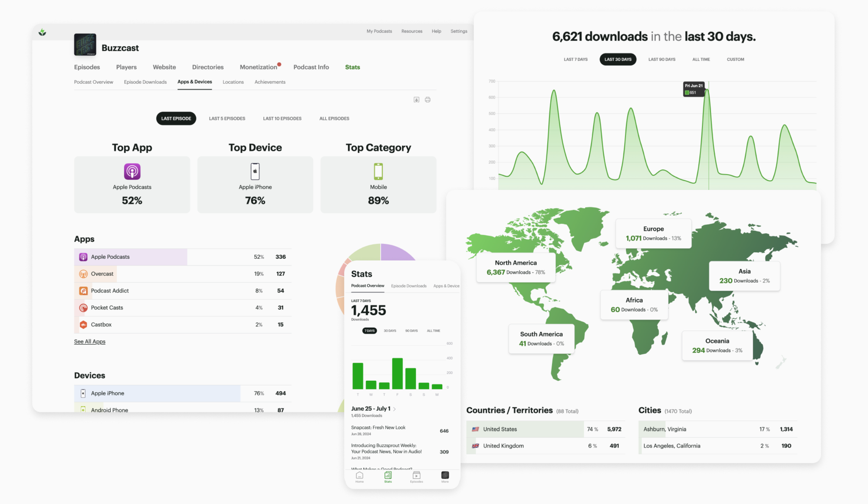Switch to Podcast Overview sub-tab
Image resolution: width=868 pixels, height=504 pixels.
pos(93,82)
